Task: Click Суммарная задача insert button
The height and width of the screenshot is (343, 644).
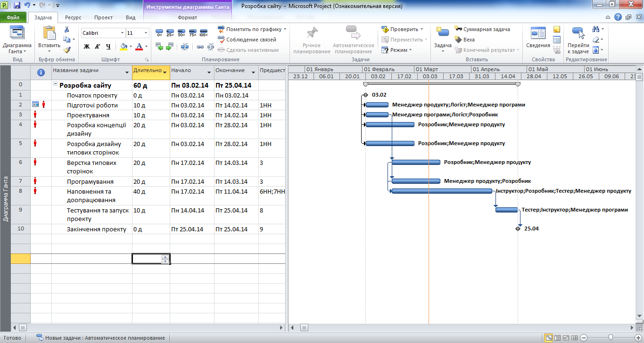Action: [x=482, y=29]
